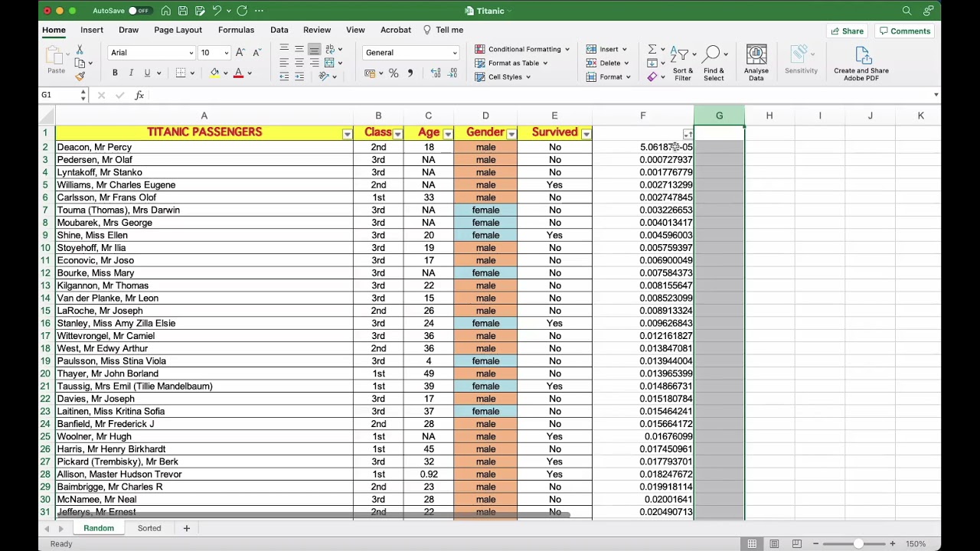Viewport: 980px width, 551px height.
Task: Open the borders dropdown arrow
Action: click(192, 73)
